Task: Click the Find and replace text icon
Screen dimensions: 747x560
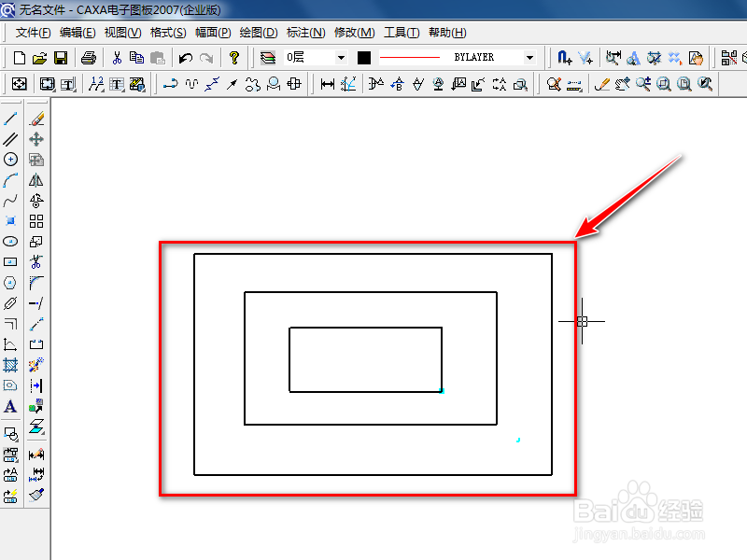Action: [633, 58]
